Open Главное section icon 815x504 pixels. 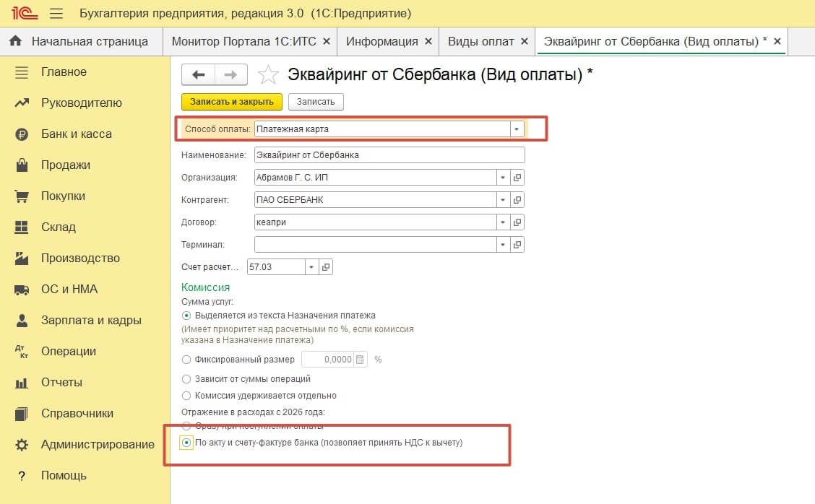[21, 72]
